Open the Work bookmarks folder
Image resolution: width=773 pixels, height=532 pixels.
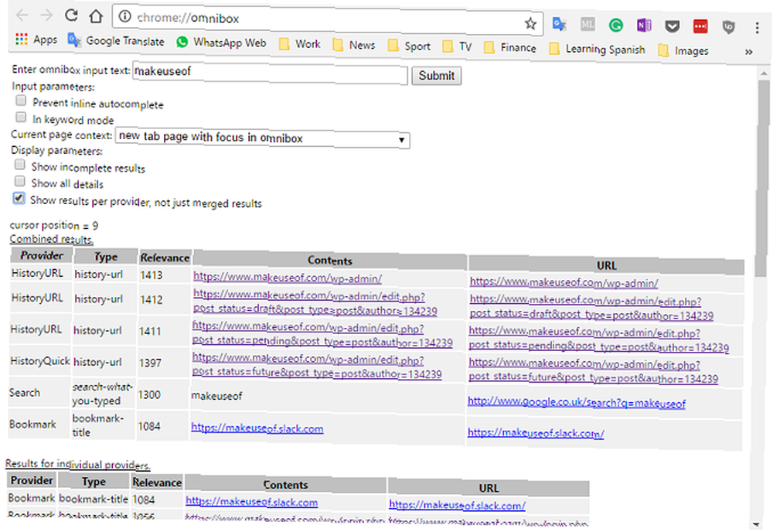coord(300,44)
